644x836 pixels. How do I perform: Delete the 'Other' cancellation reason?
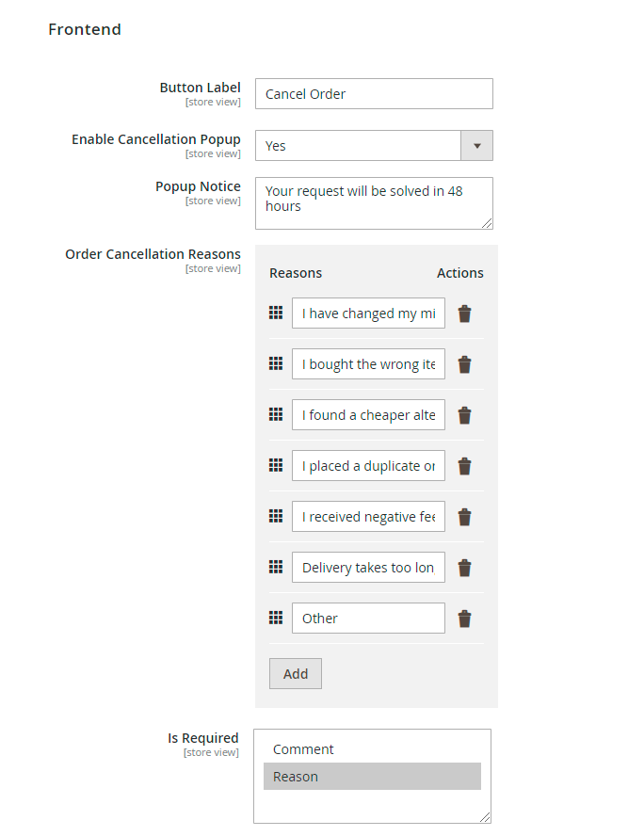(x=464, y=619)
